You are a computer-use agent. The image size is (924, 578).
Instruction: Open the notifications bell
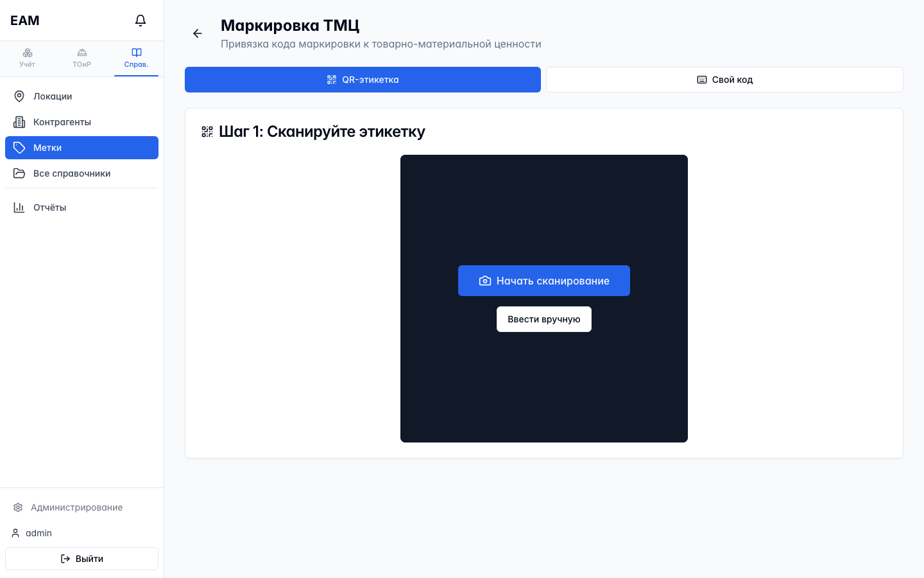pos(141,21)
